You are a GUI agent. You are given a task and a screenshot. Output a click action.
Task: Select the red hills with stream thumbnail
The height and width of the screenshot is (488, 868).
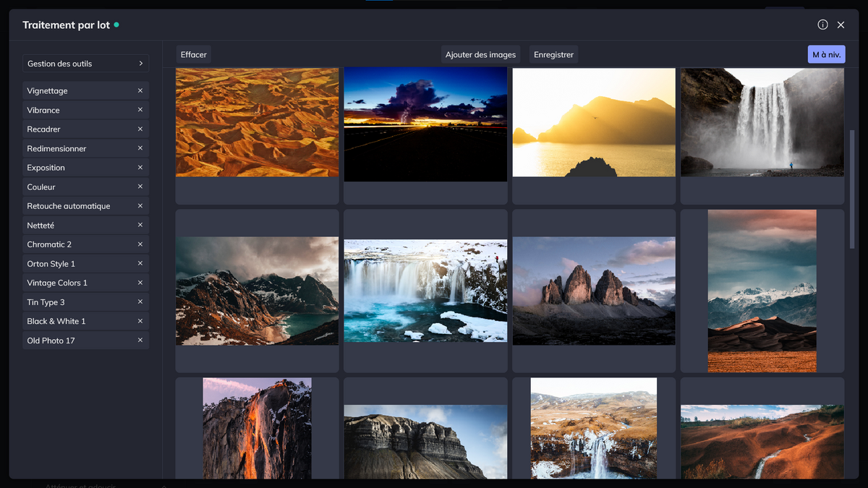(762, 442)
